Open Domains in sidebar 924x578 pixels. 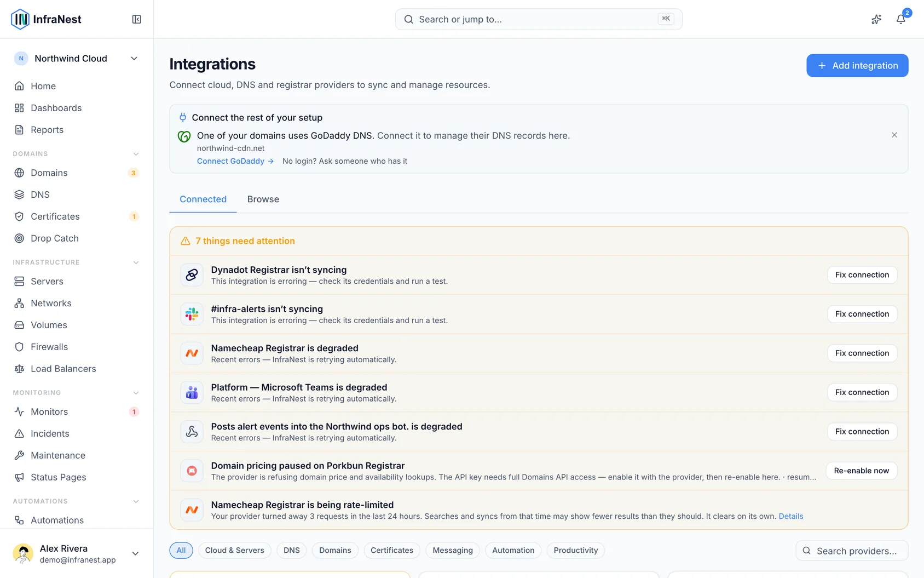point(77,173)
